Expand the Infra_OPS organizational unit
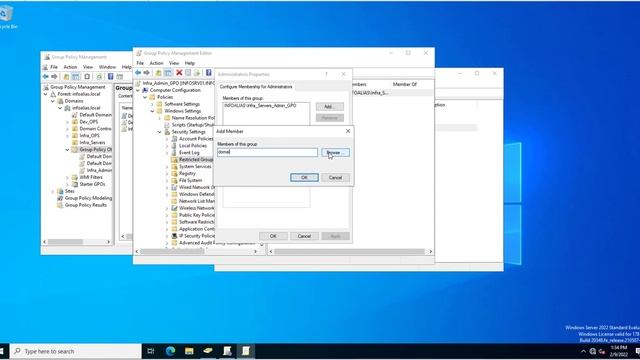 [67, 136]
